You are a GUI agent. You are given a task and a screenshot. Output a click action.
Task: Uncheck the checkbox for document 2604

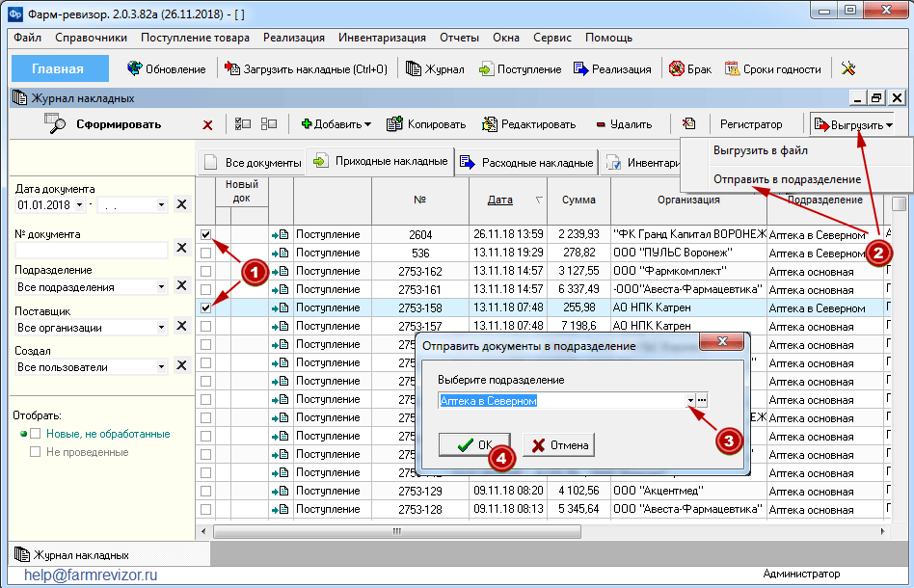pyautogui.click(x=205, y=235)
